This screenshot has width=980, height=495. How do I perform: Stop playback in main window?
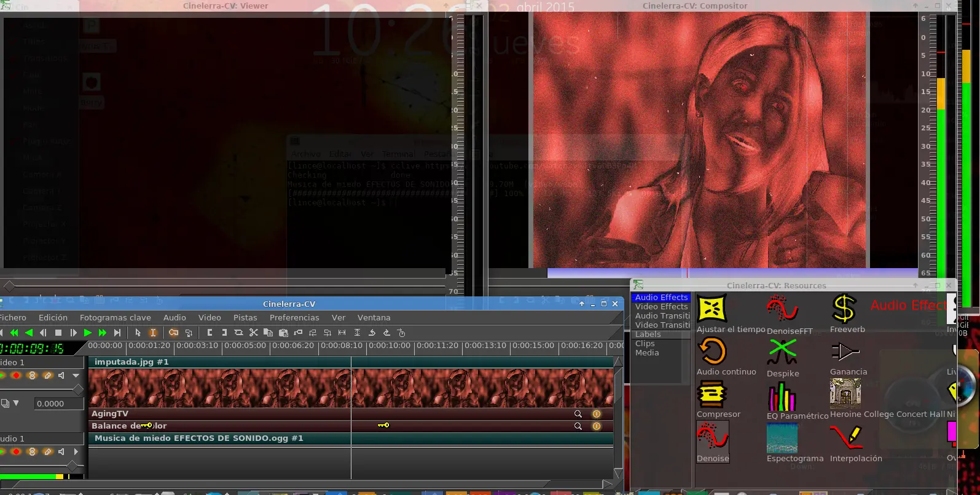(58, 333)
